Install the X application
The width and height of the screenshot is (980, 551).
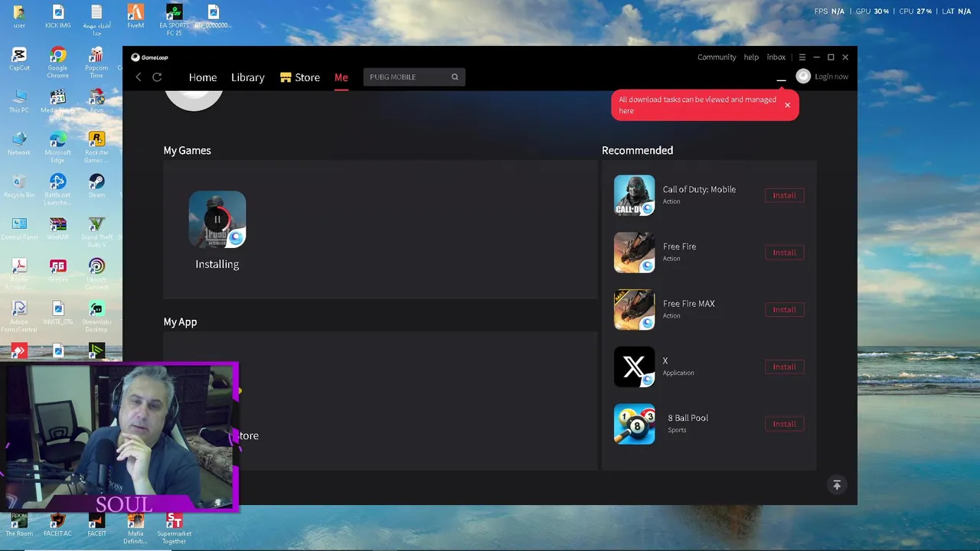tap(784, 367)
